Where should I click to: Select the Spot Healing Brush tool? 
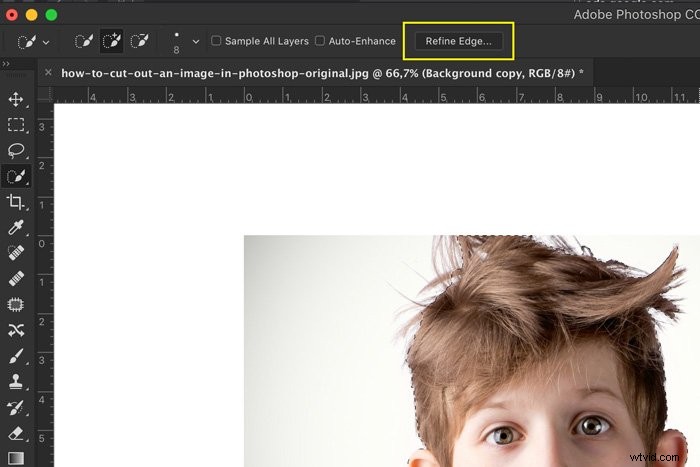click(x=16, y=253)
